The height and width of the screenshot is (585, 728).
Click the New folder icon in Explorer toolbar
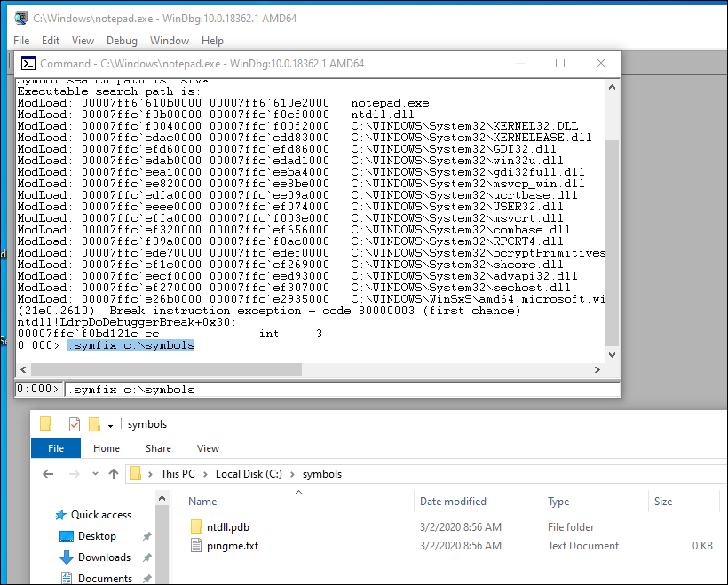click(x=94, y=424)
